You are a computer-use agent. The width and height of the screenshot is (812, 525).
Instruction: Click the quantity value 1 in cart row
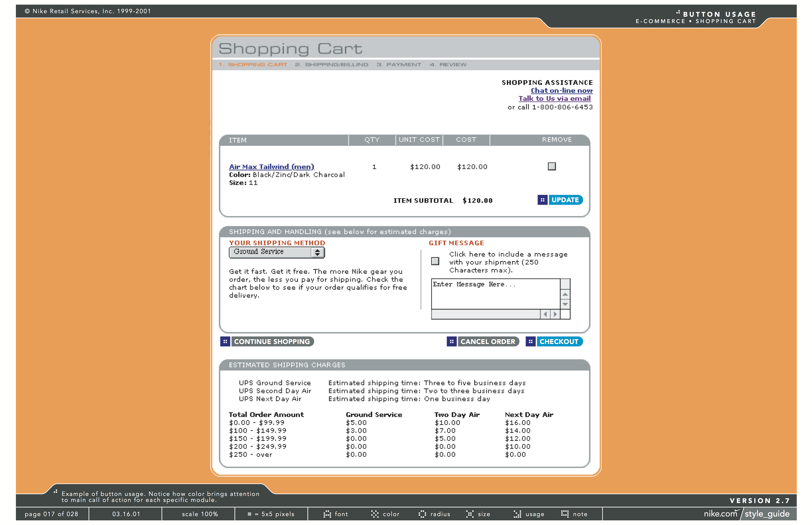click(x=374, y=167)
